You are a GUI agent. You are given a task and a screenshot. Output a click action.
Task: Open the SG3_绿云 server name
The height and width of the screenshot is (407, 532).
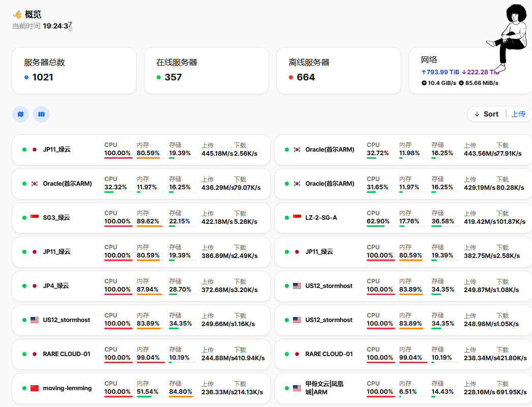[56, 218]
